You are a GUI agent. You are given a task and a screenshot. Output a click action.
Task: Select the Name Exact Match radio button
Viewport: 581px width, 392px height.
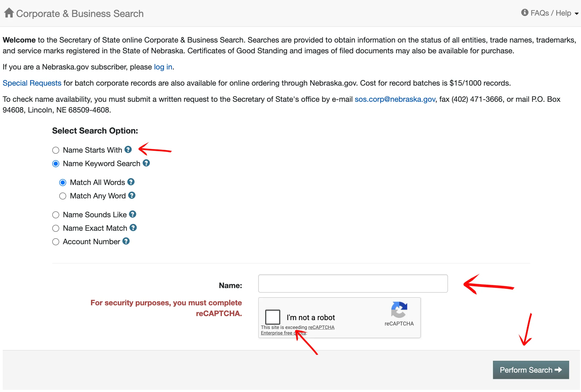pos(56,228)
